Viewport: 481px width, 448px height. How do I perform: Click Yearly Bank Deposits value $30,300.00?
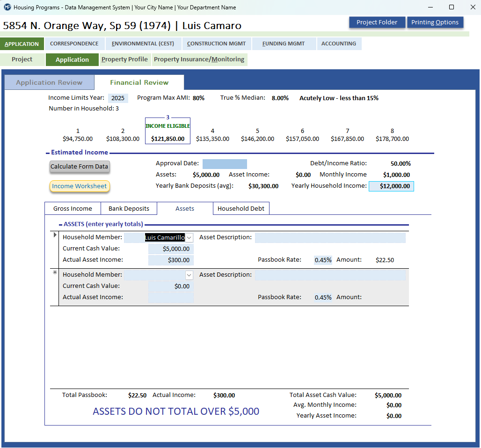pos(263,186)
